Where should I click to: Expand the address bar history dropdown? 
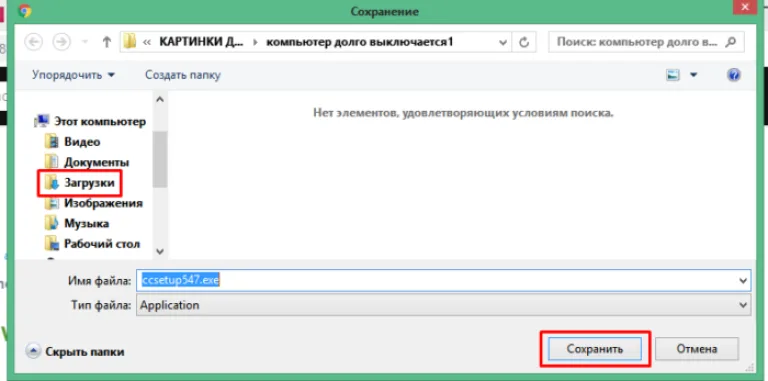point(503,42)
